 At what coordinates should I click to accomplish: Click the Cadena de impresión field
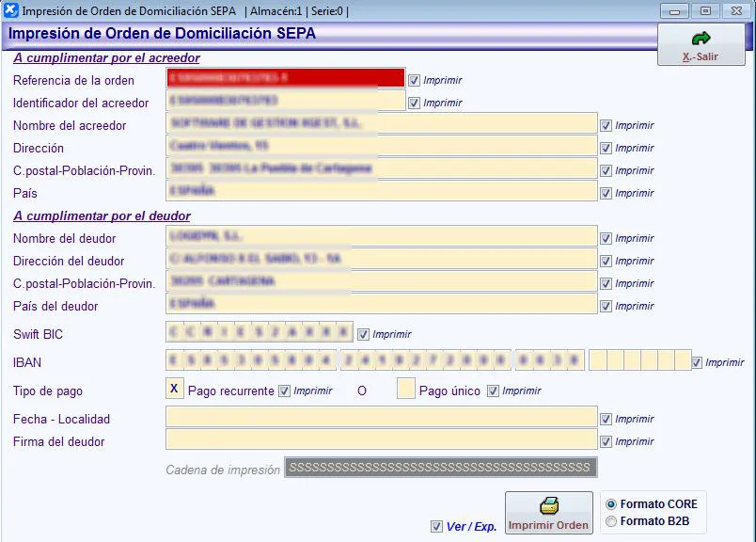(440, 468)
